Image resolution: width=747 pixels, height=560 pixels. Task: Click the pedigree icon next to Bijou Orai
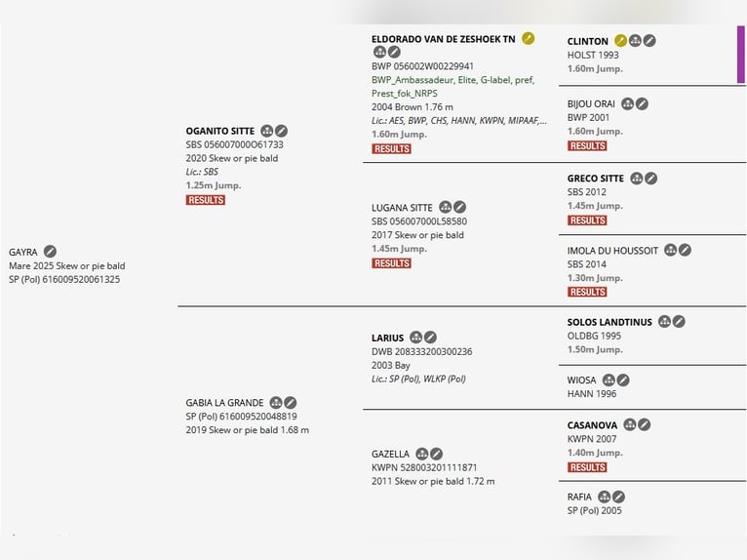coord(627,103)
